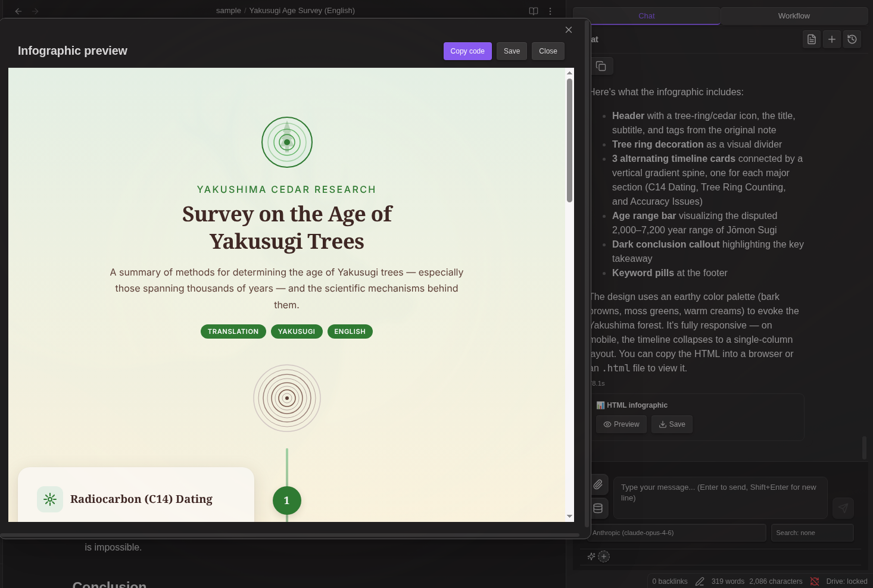Dismiss the preview with the X icon
Screen dimensions: 873x588
coord(569,30)
